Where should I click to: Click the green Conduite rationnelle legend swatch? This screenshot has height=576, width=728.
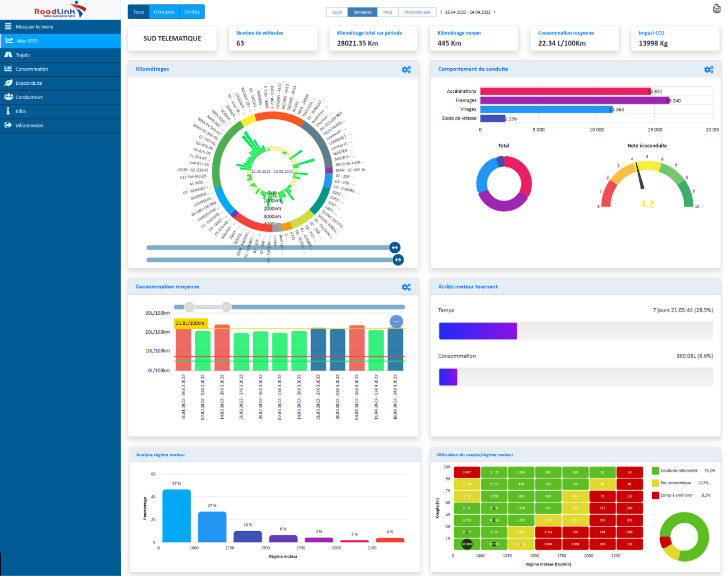coord(655,471)
